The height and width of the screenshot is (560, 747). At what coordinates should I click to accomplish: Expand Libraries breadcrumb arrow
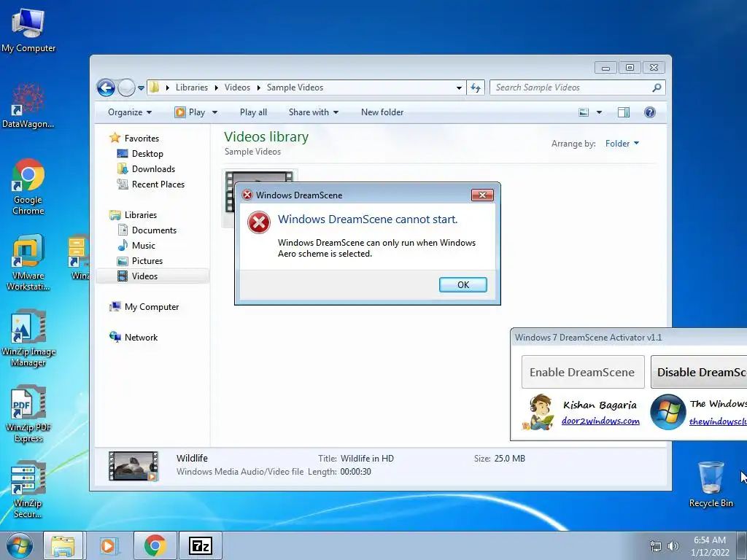point(216,87)
